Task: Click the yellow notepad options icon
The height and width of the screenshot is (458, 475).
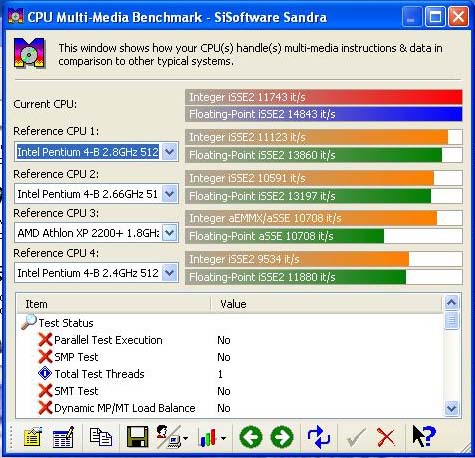Action: (x=32, y=437)
